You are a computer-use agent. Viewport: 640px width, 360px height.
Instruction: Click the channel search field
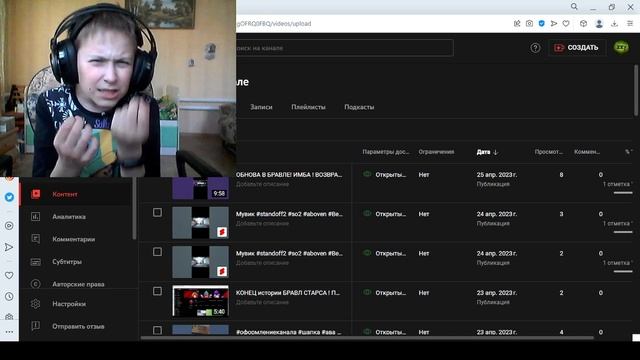click(x=344, y=48)
